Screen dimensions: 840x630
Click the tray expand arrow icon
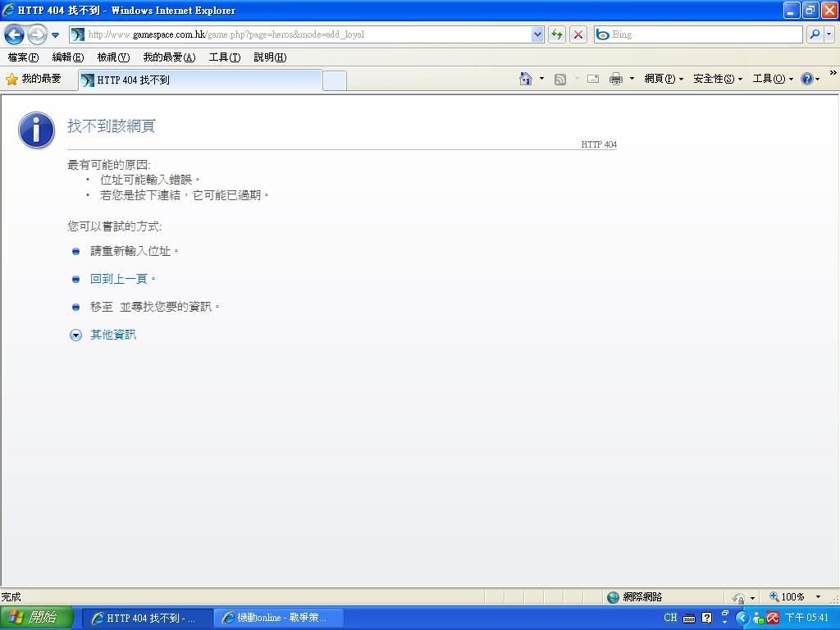(x=742, y=619)
